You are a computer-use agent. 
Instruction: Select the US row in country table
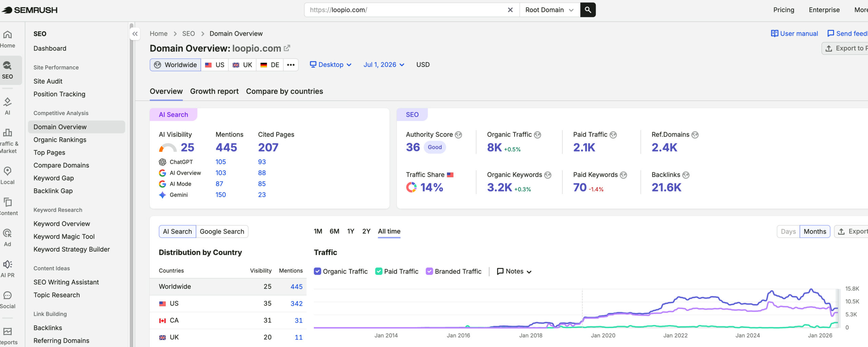pyautogui.click(x=228, y=304)
